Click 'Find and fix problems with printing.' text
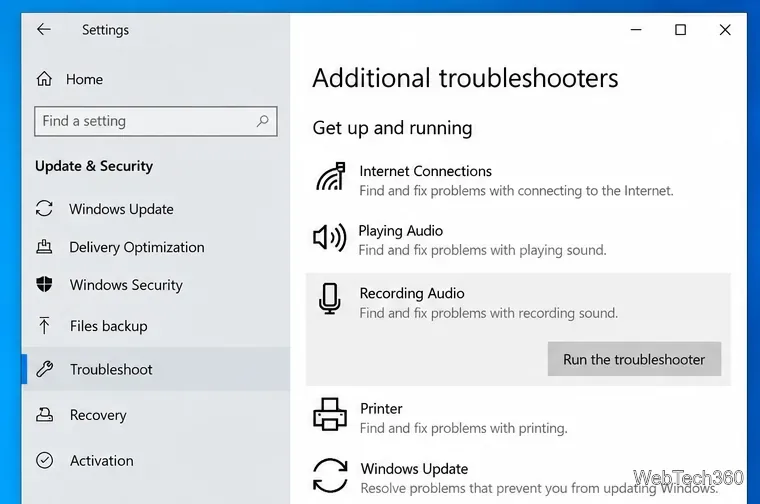 point(463,428)
